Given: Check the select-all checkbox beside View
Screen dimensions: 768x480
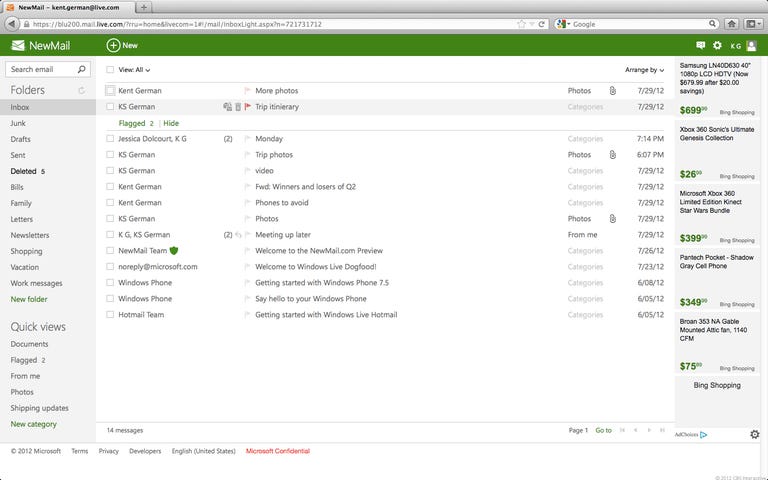Looking at the screenshot, I should click(x=110, y=70).
